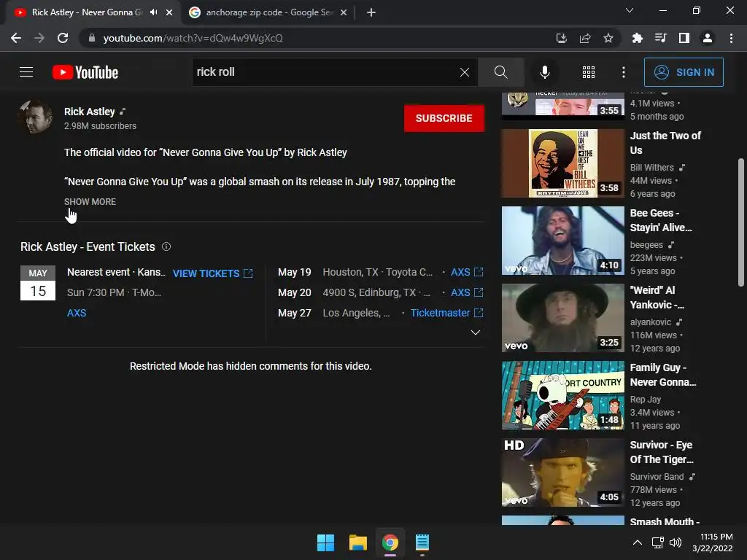The width and height of the screenshot is (747, 560).
Task: Open Chrome extensions puzzle icon
Action: click(x=637, y=38)
